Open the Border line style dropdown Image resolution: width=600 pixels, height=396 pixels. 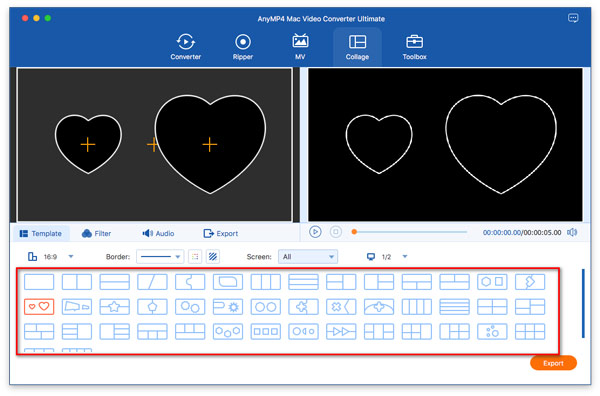pos(160,257)
